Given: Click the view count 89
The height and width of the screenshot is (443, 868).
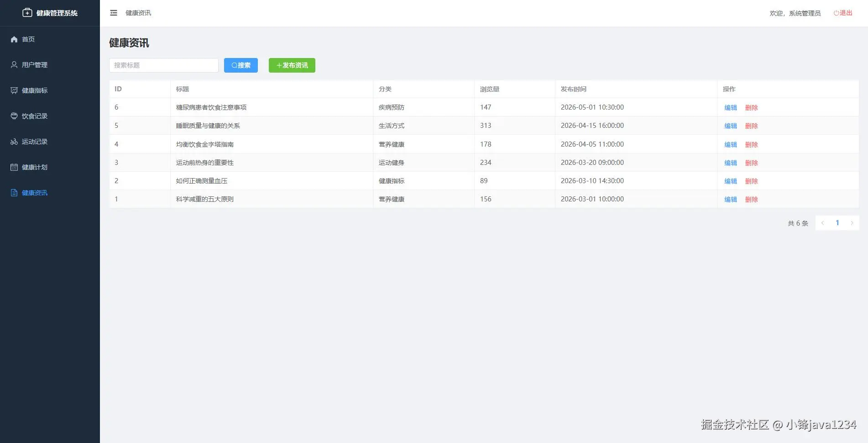Looking at the screenshot, I should 484,181.
